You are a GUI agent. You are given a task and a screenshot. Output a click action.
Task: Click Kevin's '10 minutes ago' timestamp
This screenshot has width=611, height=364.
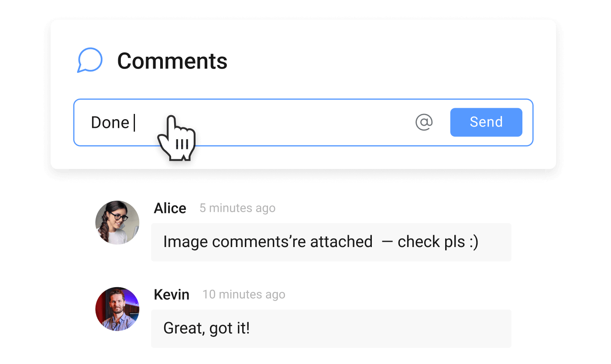(244, 295)
